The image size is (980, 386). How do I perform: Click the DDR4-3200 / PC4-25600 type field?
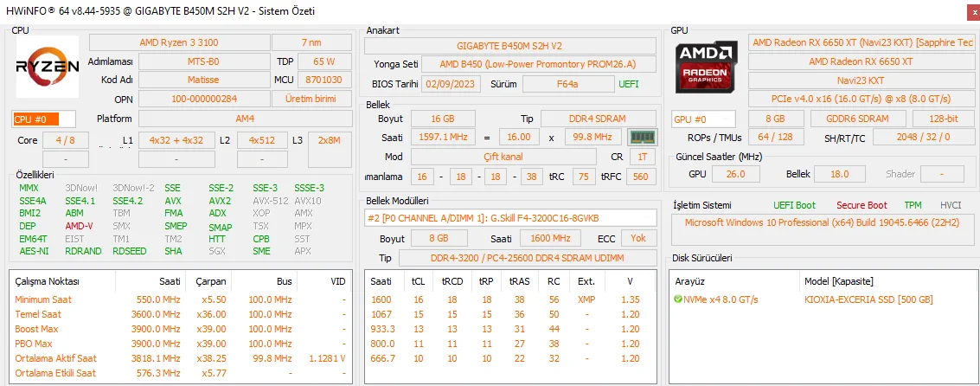(528, 259)
